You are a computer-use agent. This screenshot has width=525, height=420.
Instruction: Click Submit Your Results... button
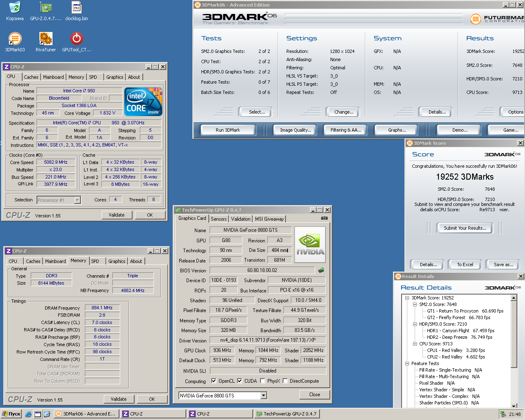465,228
